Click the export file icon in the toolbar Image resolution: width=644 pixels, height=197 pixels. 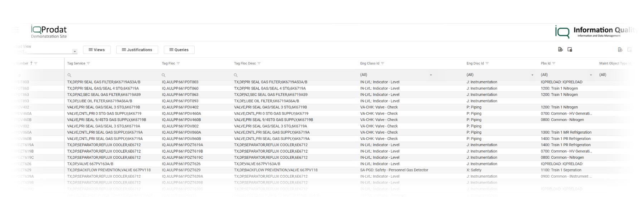[x=560, y=49]
